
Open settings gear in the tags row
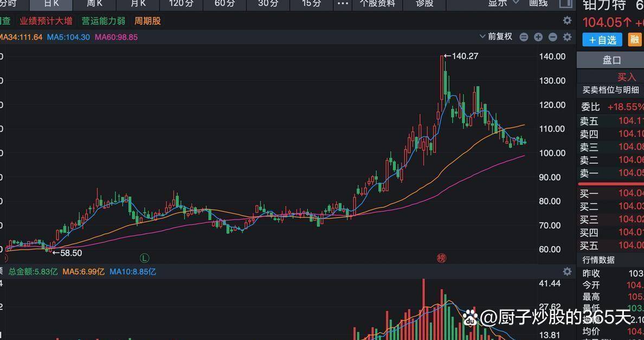pos(567,21)
